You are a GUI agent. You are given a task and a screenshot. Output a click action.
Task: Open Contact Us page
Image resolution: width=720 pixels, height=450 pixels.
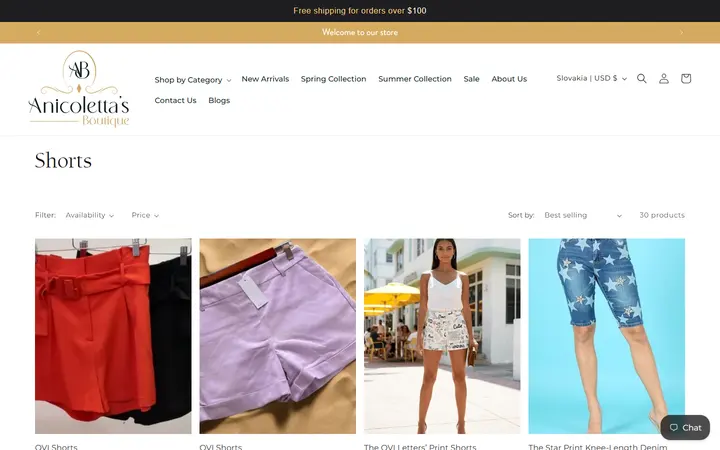(175, 101)
